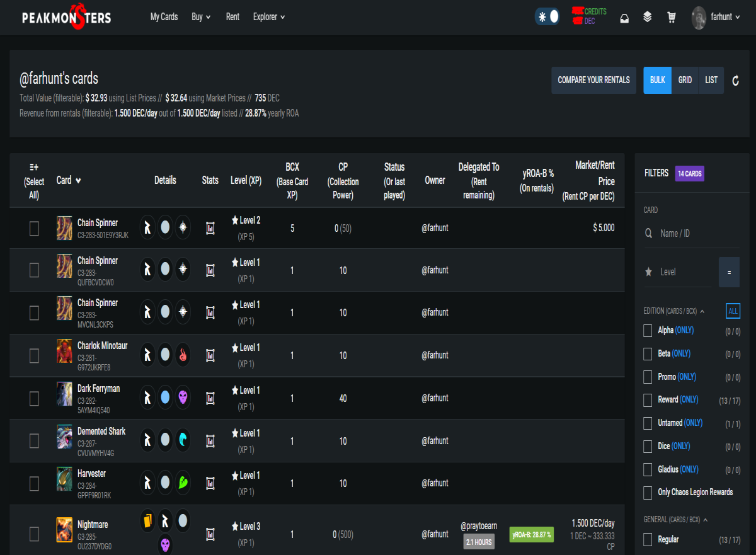Select the Dark Ferryman row checkbox
Viewport: 756px width, 555px height.
[x=34, y=398]
